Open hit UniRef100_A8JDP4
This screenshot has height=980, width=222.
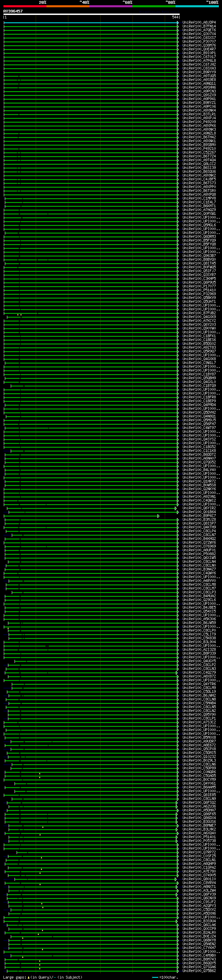coord(199,23)
